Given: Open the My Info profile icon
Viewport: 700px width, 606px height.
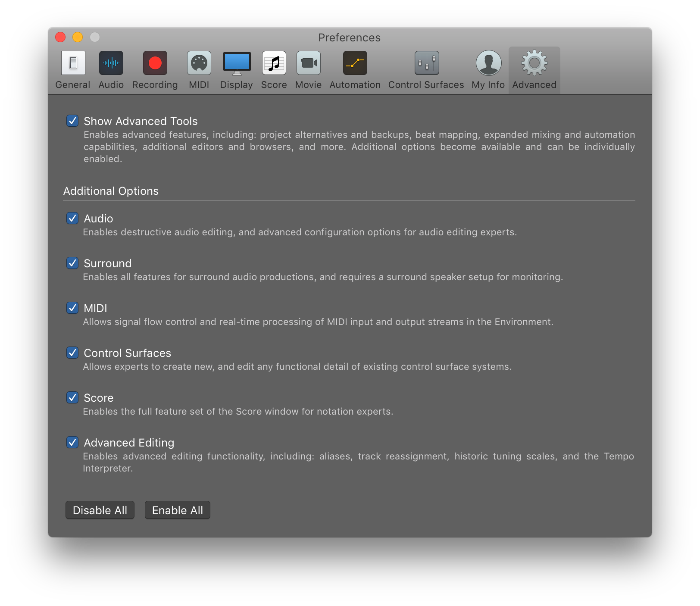Looking at the screenshot, I should click(x=488, y=63).
